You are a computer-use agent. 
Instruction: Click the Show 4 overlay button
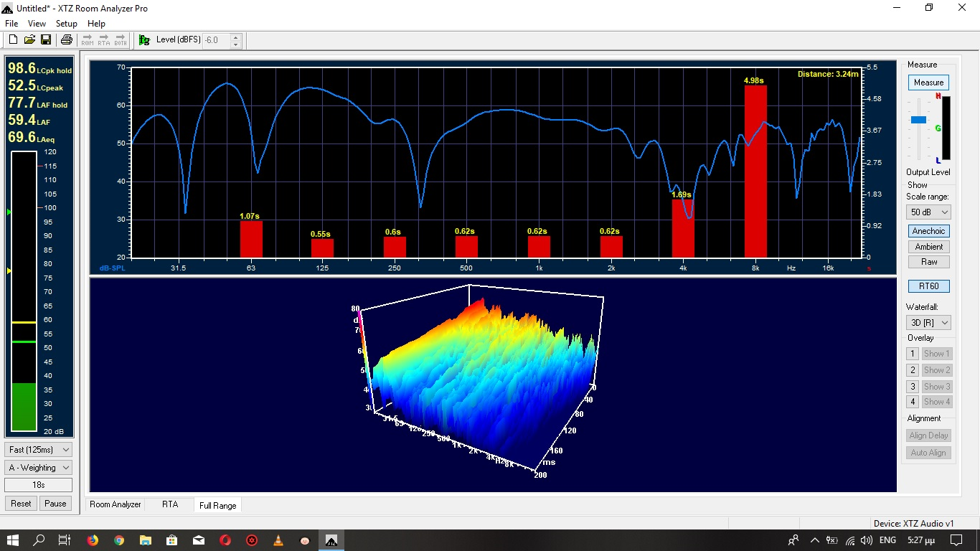pos(936,402)
